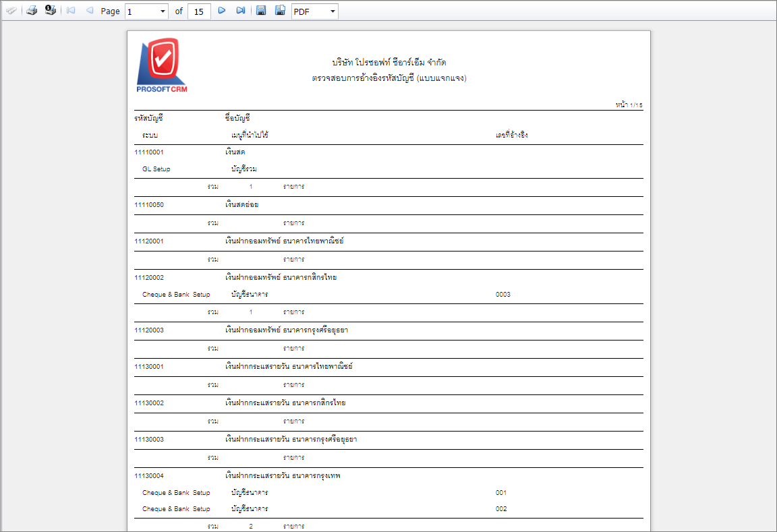Viewport: 777px width, 532px height.
Task: Click Cheque & Bank Setup row for 001
Action: coord(176,492)
